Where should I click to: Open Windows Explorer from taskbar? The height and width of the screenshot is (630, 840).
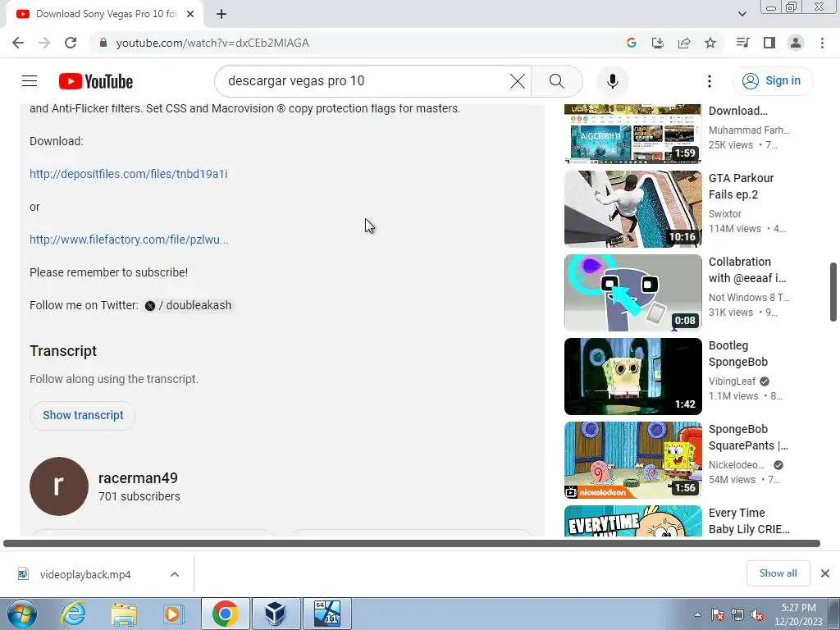pyautogui.click(x=124, y=614)
